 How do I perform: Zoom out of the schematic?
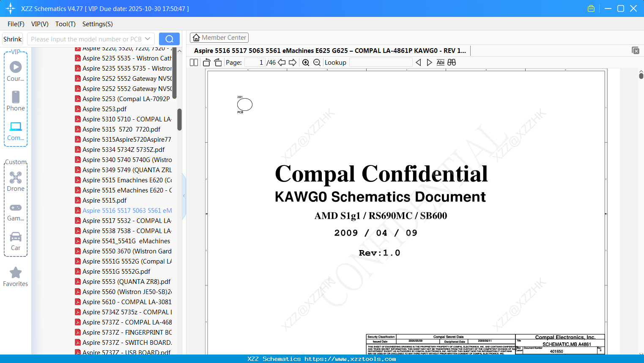(317, 63)
